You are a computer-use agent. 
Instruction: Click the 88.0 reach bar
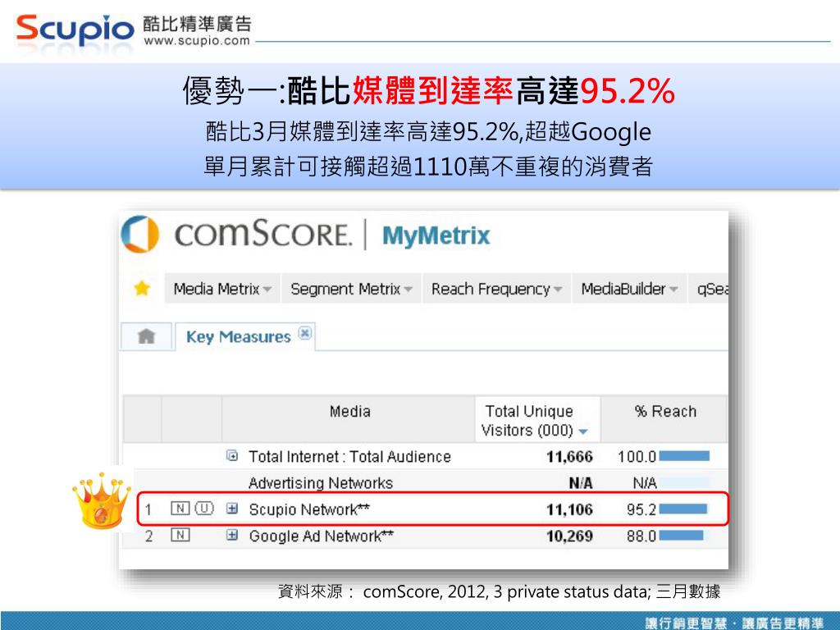click(x=682, y=535)
